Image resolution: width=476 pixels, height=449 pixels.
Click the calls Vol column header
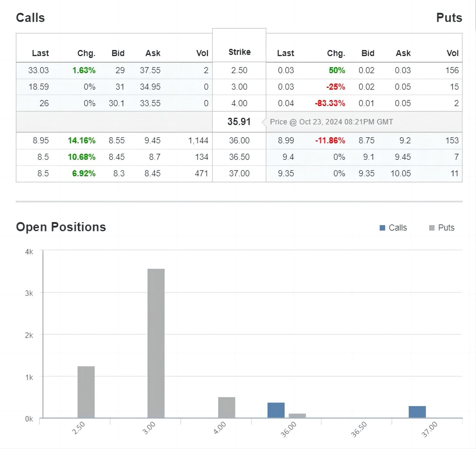[x=202, y=53]
